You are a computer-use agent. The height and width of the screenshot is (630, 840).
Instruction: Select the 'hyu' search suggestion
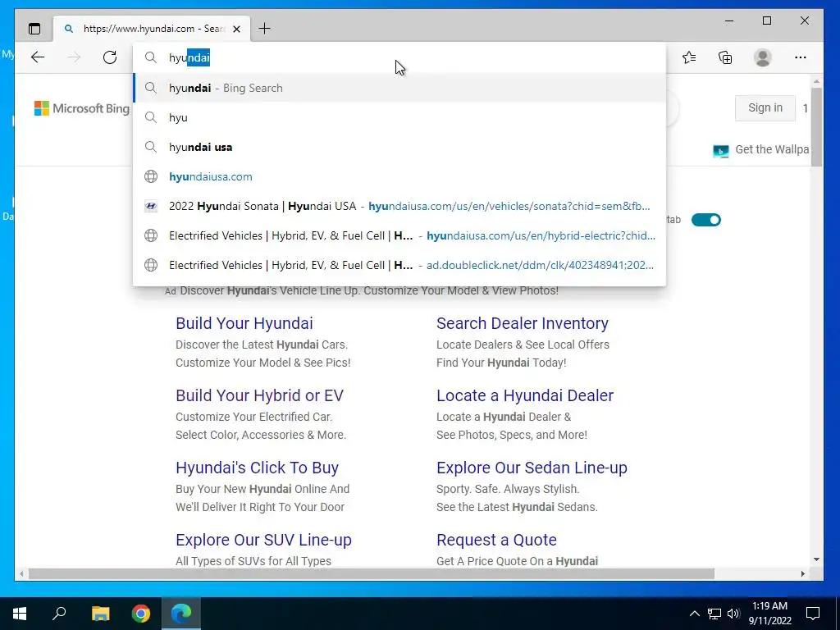[399, 117]
